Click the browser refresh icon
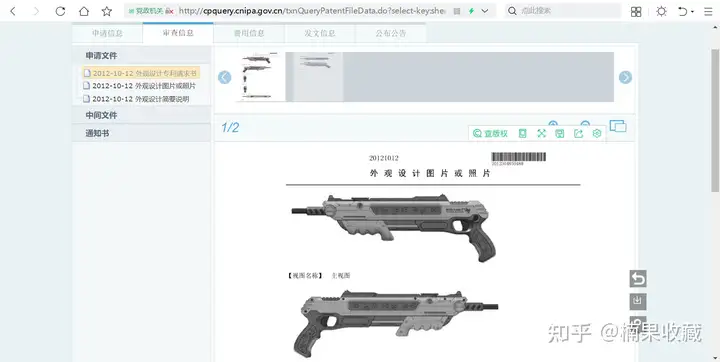The height and width of the screenshot is (362, 720). pyautogui.click(x=60, y=11)
